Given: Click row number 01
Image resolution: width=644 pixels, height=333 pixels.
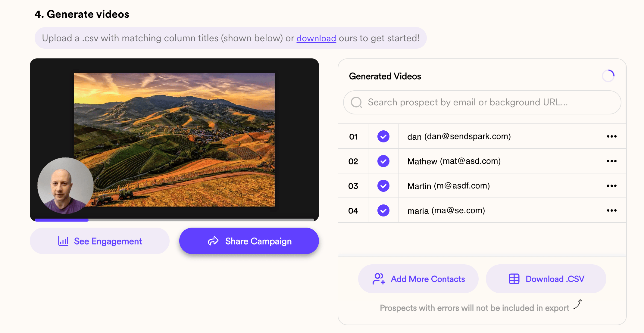Looking at the screenshot, I should (353, 137).
